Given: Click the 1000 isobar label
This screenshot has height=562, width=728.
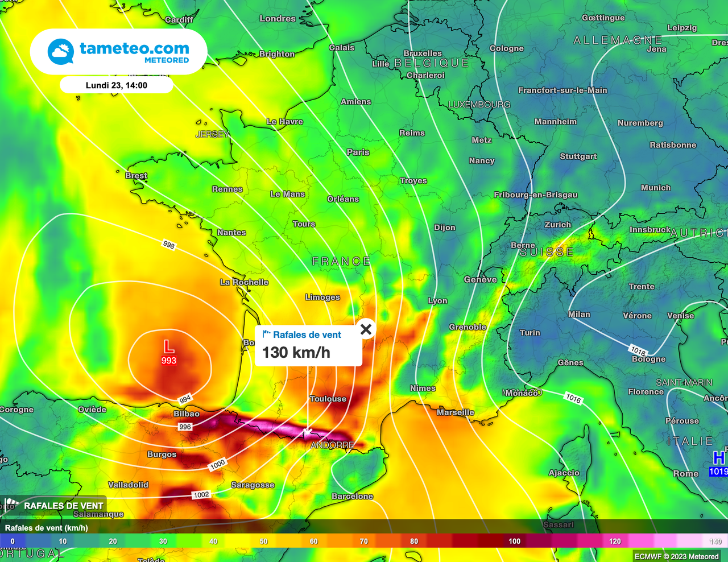Looking at the screenshot, I should tap(217, 465).
